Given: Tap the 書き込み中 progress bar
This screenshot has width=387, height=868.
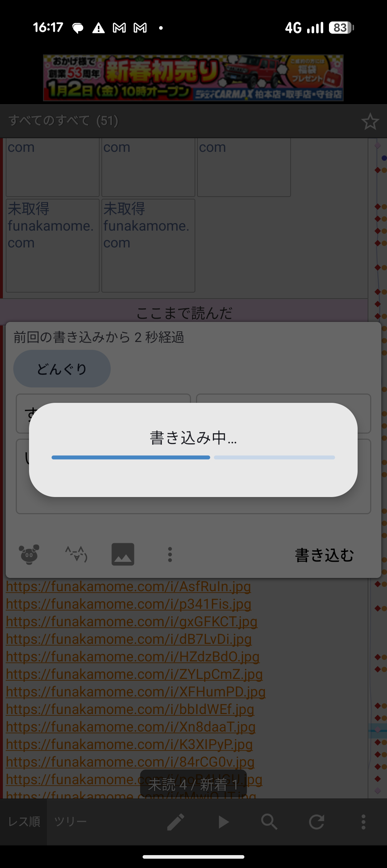Looking at the screenshot, I should (x=193, y=457).
